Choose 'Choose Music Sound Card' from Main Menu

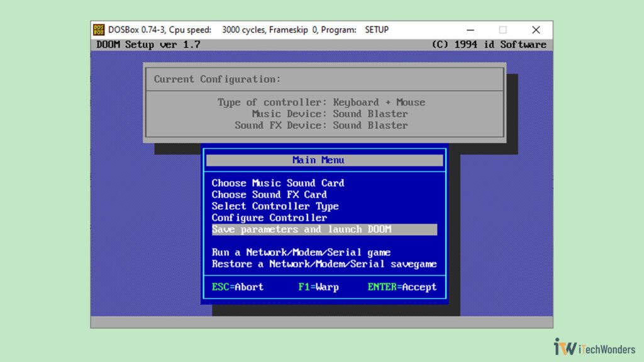278,183
